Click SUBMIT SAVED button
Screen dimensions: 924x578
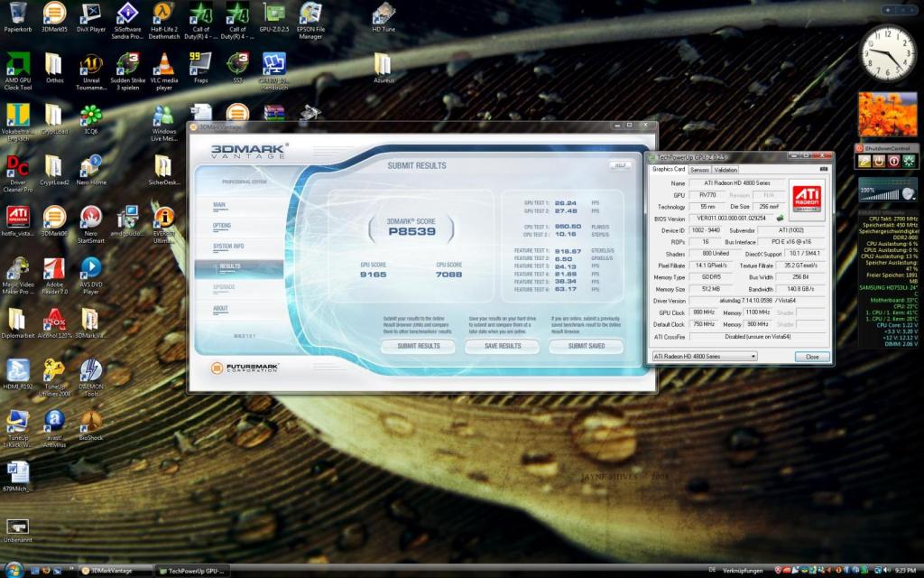[586, 346]
